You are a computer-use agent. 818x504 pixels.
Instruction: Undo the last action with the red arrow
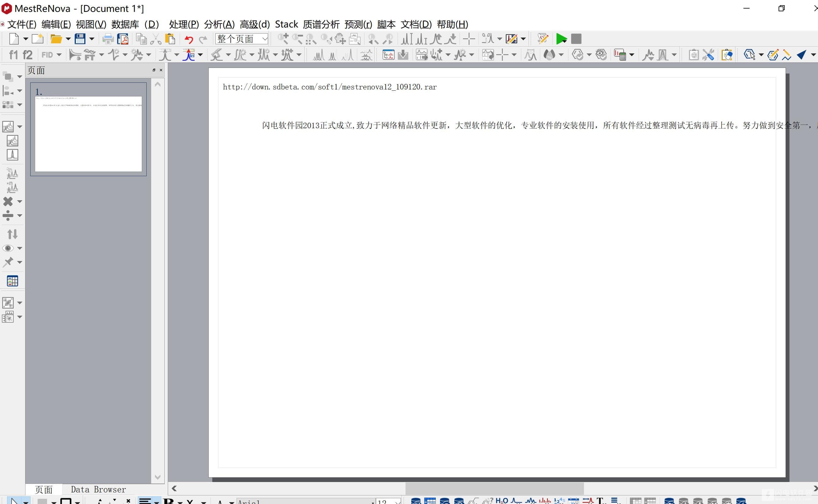(189, 40)
